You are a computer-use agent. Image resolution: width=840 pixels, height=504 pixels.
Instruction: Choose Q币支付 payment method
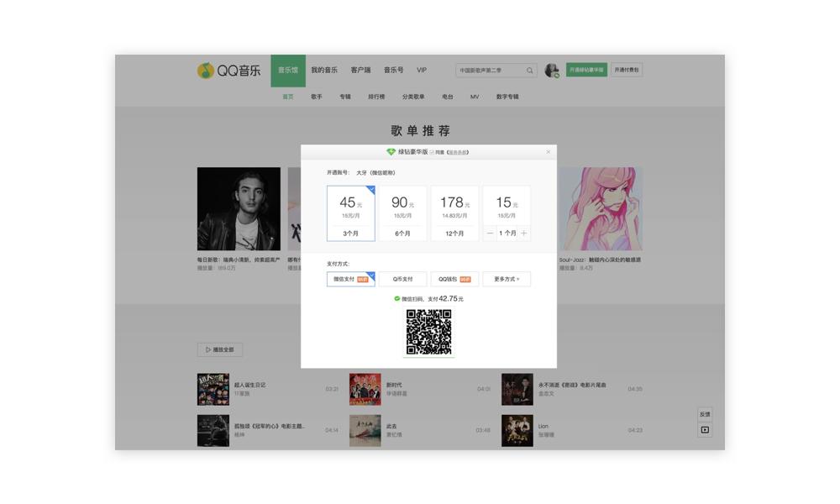pos(403,279)
